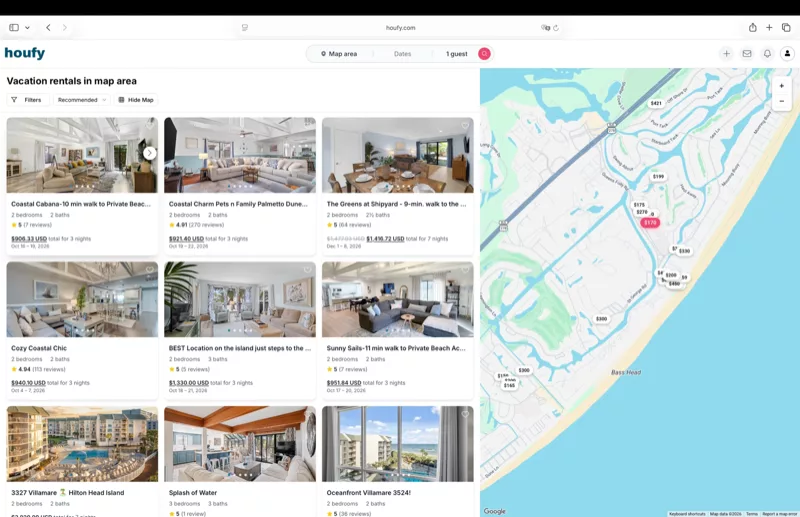Screen dimensions: 800x517
Task: Favorite The Greens at Shipyard listing heart
Action: click(x=465, y=126)
